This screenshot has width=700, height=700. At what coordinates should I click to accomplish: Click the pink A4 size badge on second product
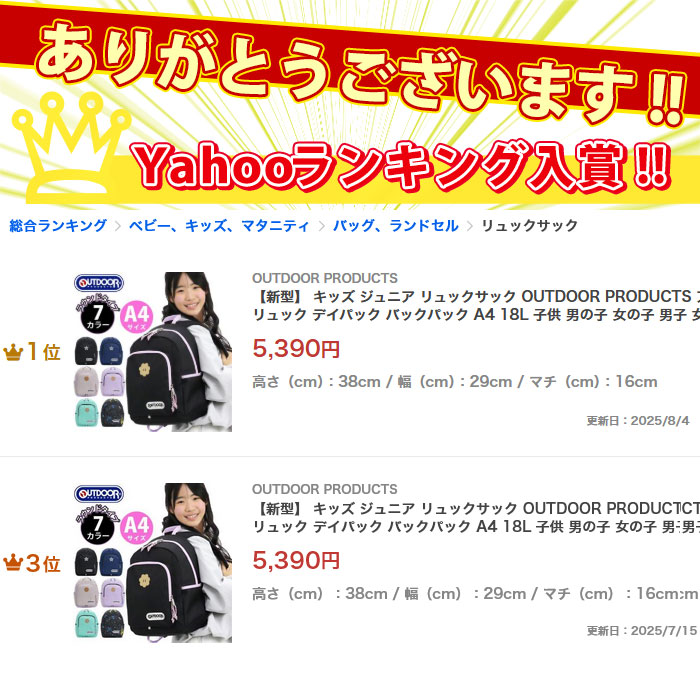click(x=137, y=527)
